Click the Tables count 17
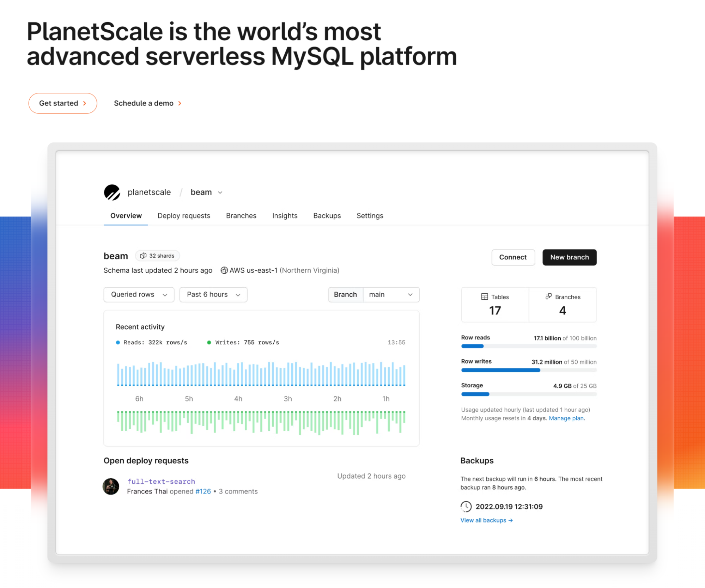The image size is (705, 588). point(495,311)
